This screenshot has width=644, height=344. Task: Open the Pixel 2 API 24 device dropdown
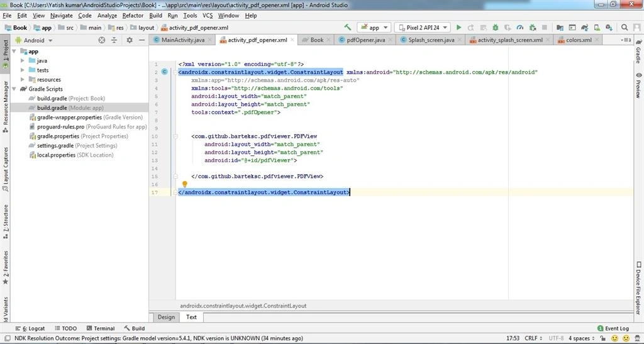tap(422, 28)
